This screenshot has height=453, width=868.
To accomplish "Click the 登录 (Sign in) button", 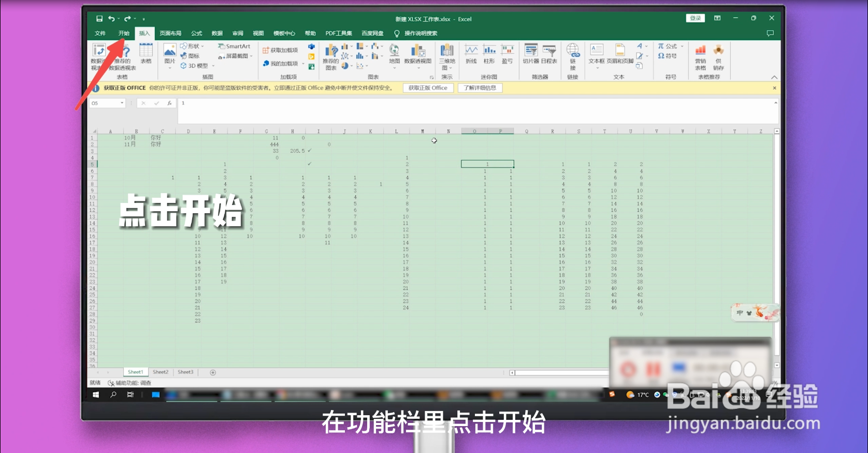I will [695, 18].
